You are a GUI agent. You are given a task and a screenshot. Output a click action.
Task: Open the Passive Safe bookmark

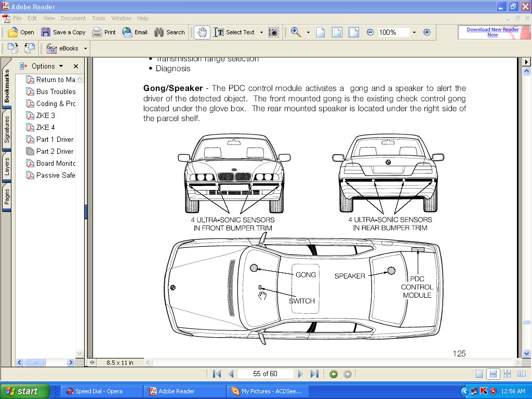51,175
